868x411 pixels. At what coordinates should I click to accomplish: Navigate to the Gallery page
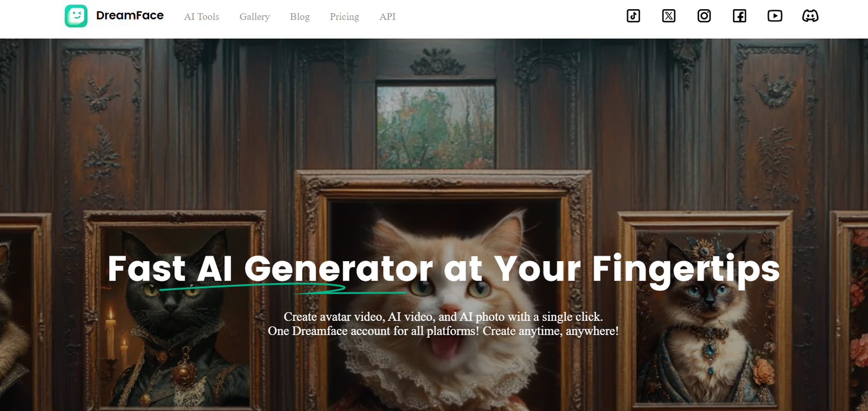(x=254, y=17)
